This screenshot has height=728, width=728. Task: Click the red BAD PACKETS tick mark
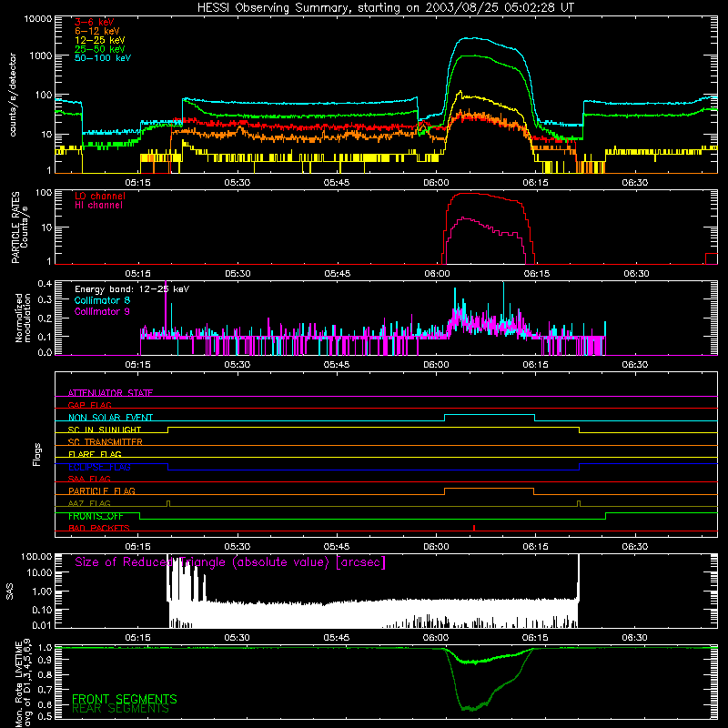tap(474, 528)
